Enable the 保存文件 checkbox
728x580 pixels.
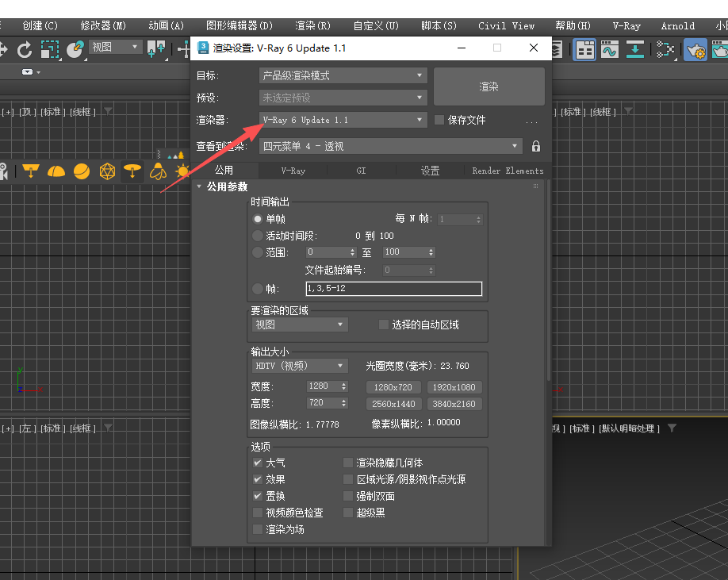(x=439, y=120)
